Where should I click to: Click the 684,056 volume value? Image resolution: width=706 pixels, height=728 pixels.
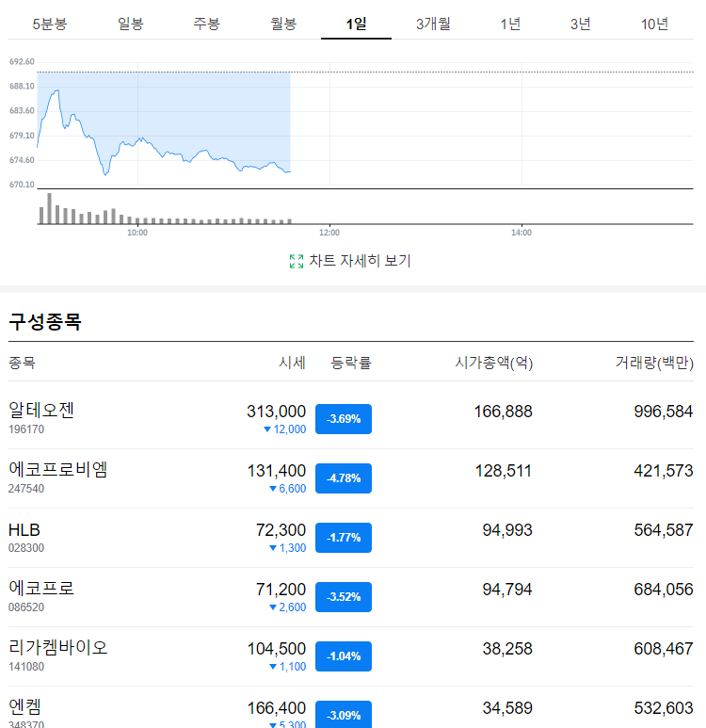(x=664, y=590)
